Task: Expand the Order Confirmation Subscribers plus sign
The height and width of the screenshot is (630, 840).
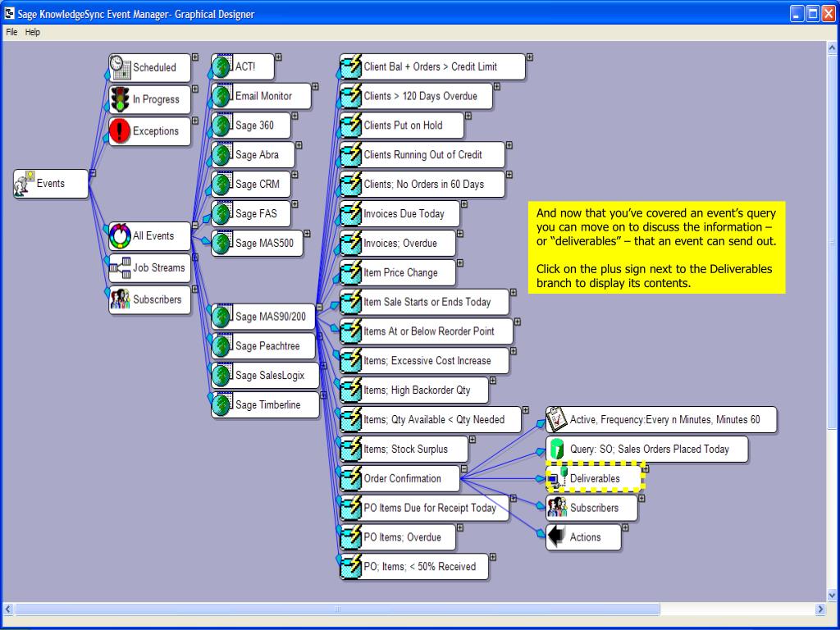Action: (641, 498)
